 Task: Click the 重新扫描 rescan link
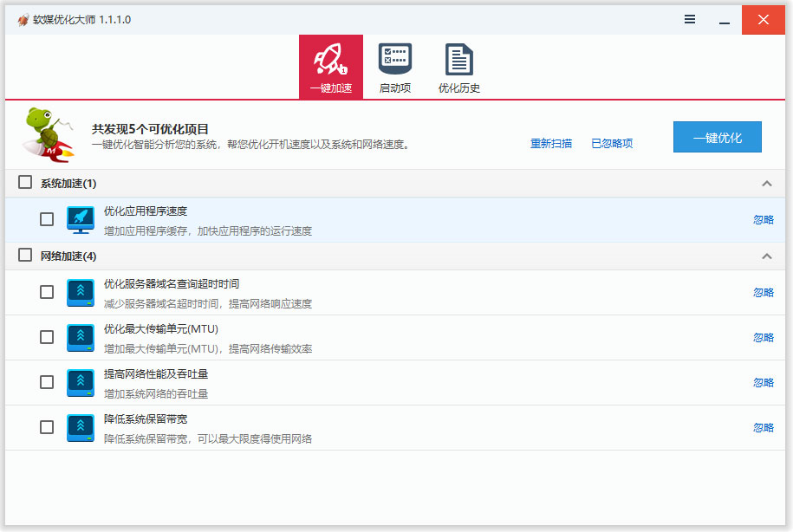coord(551,144)
